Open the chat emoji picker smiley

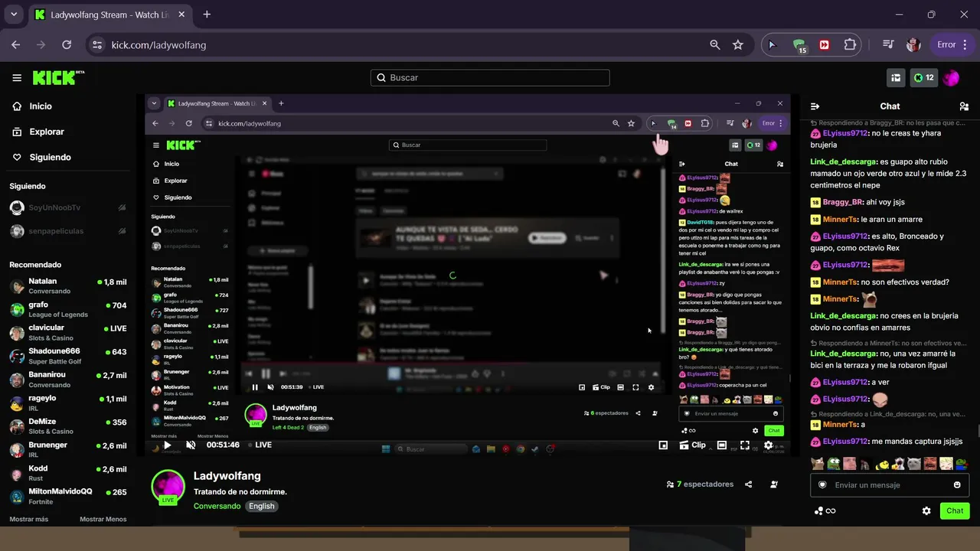click(957, 484)
